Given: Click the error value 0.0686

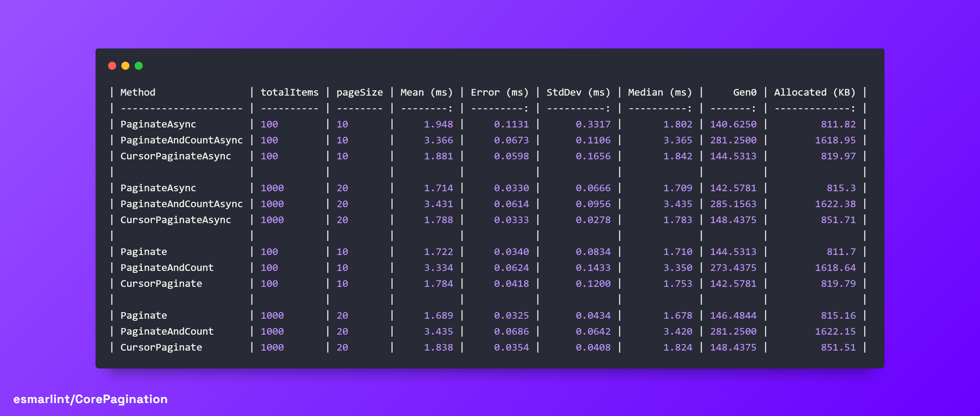Looking at the screenshot, I should pos(511,332).
